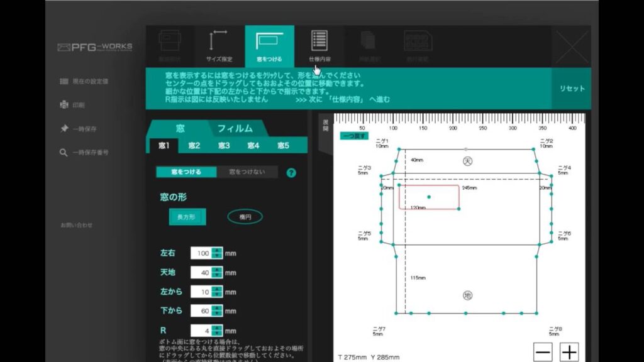The height and width of the screenshot is (362, 644).
Task: Click the 一時保存 pin icon
Action: pyautogui.click(x=64, y=128)
